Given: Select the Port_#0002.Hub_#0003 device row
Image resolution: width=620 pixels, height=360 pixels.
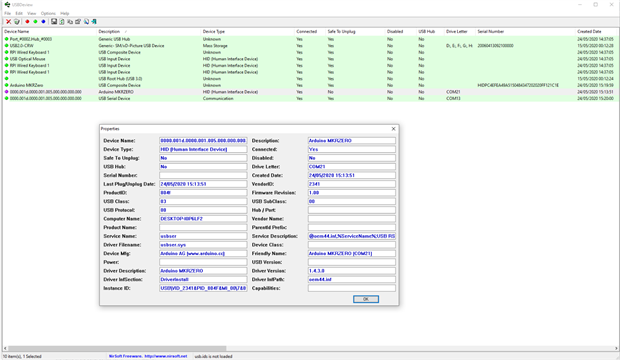Looking at the screenshot, I should tap(310, 39).
